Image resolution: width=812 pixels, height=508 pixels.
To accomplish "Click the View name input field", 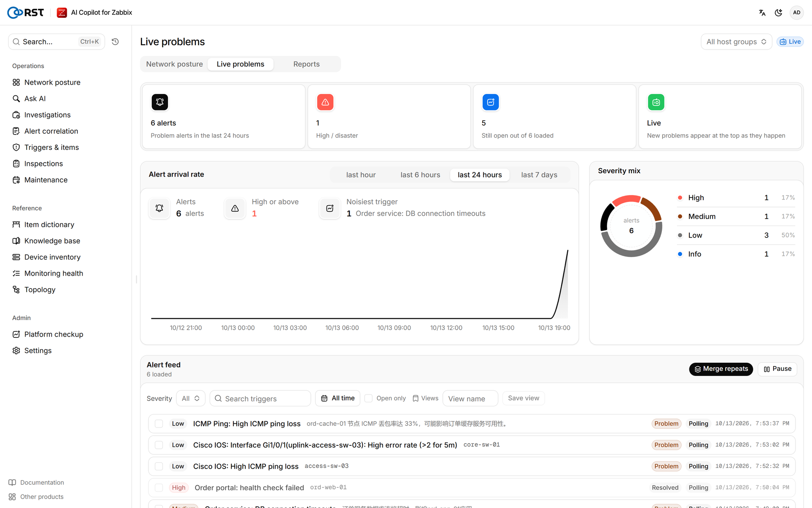I will (x=470, y=398).
